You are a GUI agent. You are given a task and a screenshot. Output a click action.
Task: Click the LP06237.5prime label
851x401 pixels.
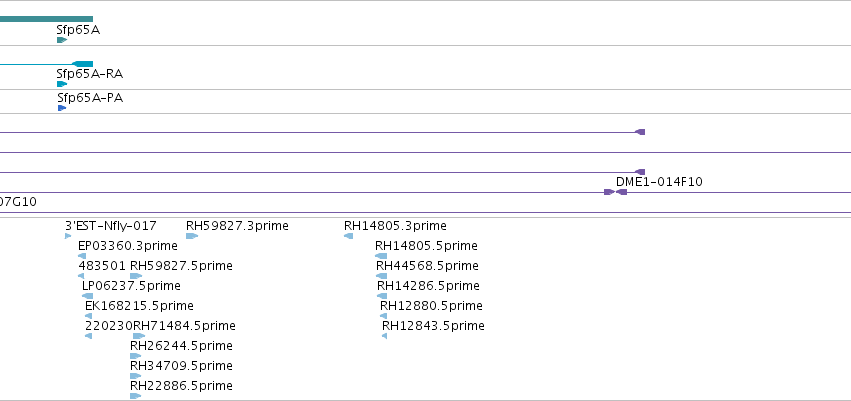pos(131,285)
